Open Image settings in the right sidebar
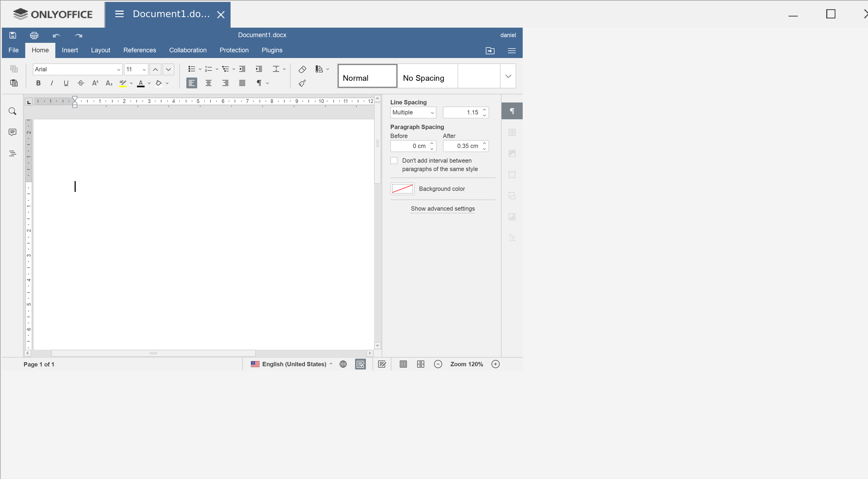Viewport: 868px width, 479px height. coord(512,153)
